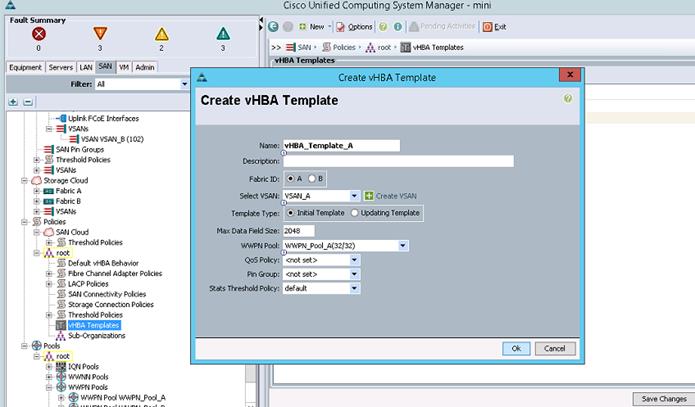Viewport: 695px width, 407px height.
Task: Collapse all tree nodes with minus icon
Action: (27, 102)
